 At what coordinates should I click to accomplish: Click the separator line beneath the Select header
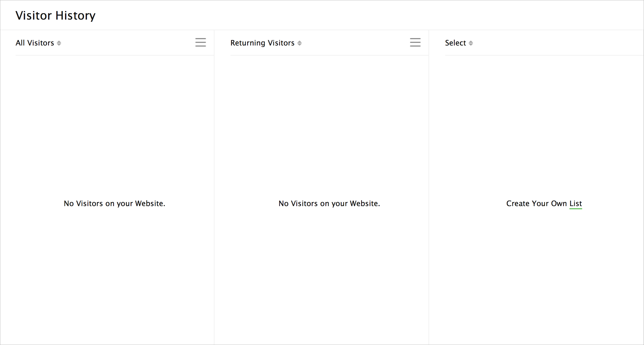pyautogui.click(x=544, y=55)
